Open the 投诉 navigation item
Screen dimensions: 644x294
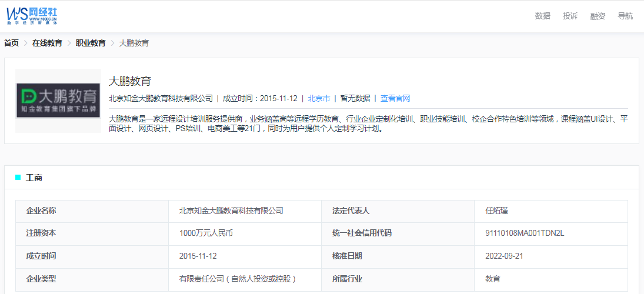(x=570, y=16)
